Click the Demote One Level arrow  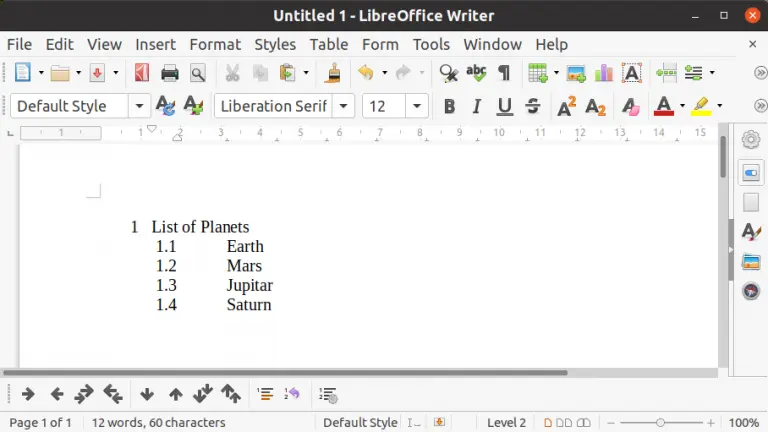click(x=29, y=394)
